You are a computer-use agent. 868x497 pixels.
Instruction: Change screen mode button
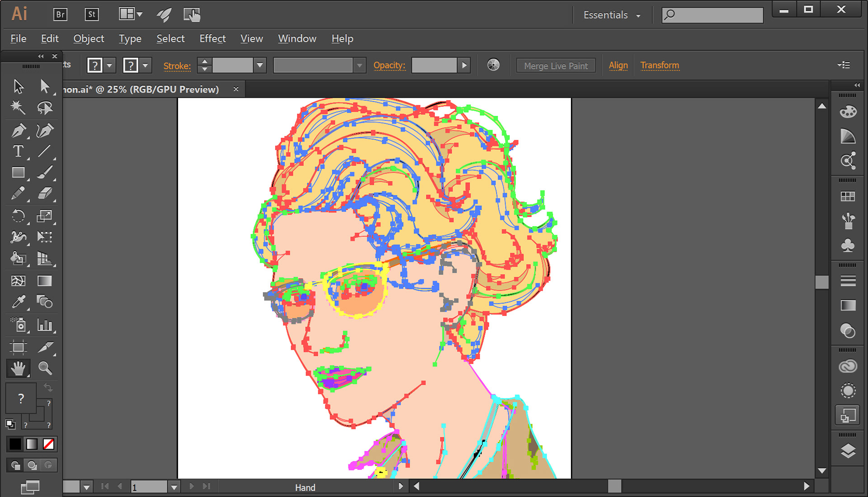[x=30, y=487]
